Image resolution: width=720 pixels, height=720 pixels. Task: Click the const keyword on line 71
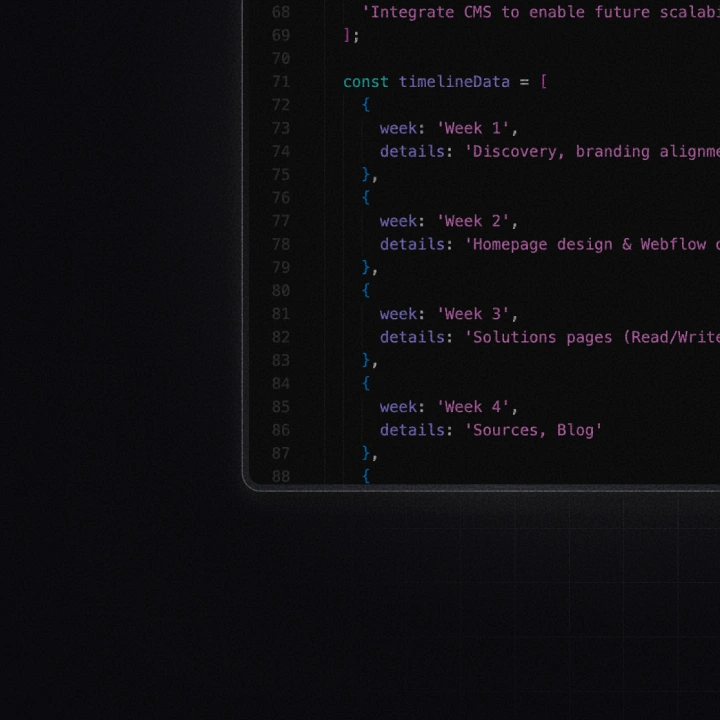(x=366, y=82)
